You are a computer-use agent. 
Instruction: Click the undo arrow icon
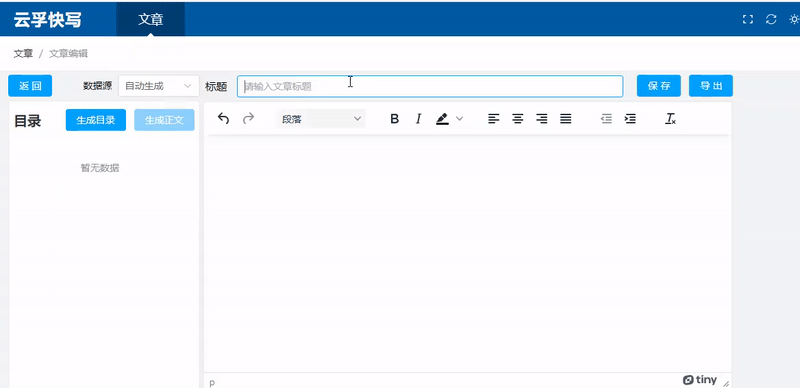point(223,119)
